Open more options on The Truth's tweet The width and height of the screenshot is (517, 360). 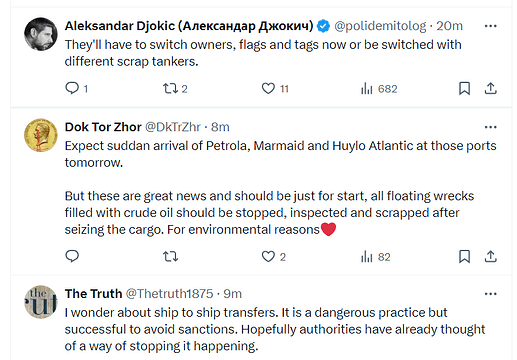tap(490, 294)
